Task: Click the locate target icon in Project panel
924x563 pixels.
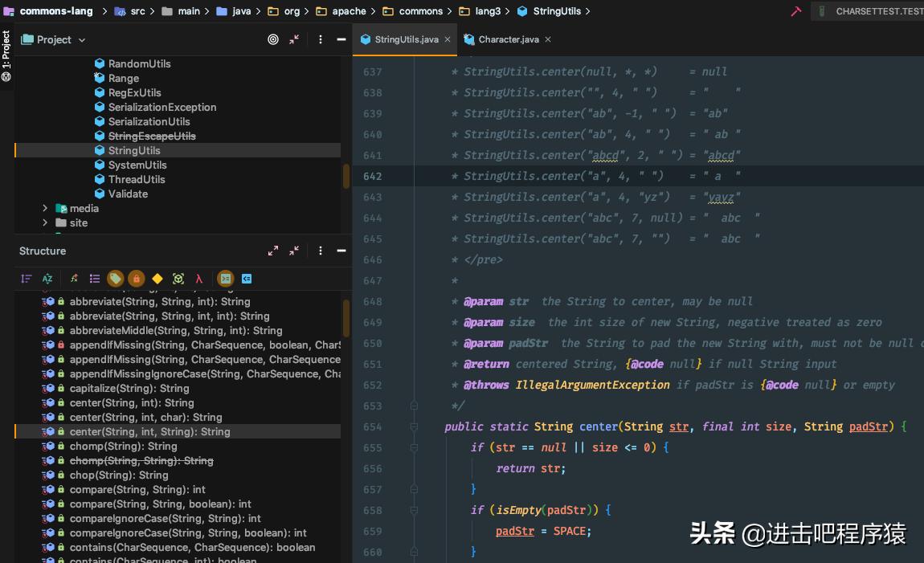Action: (x=273, y=39)
